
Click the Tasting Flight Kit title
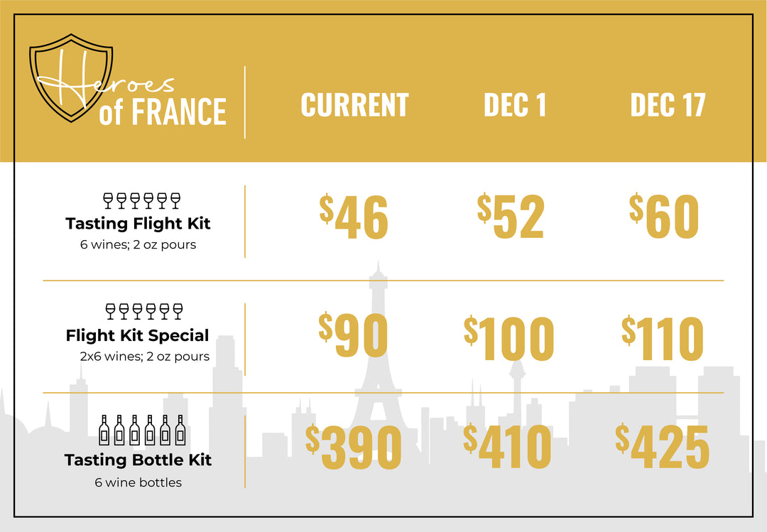138,224
